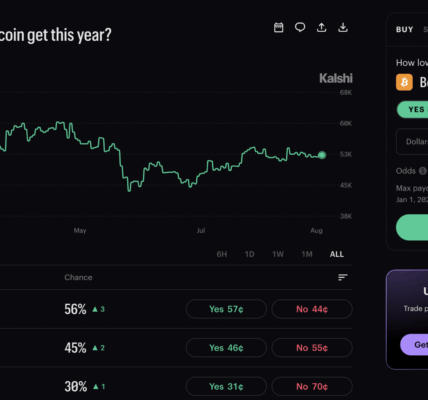Click the sort filter icon by Chance
428x400 pixels.
(343, 277)
